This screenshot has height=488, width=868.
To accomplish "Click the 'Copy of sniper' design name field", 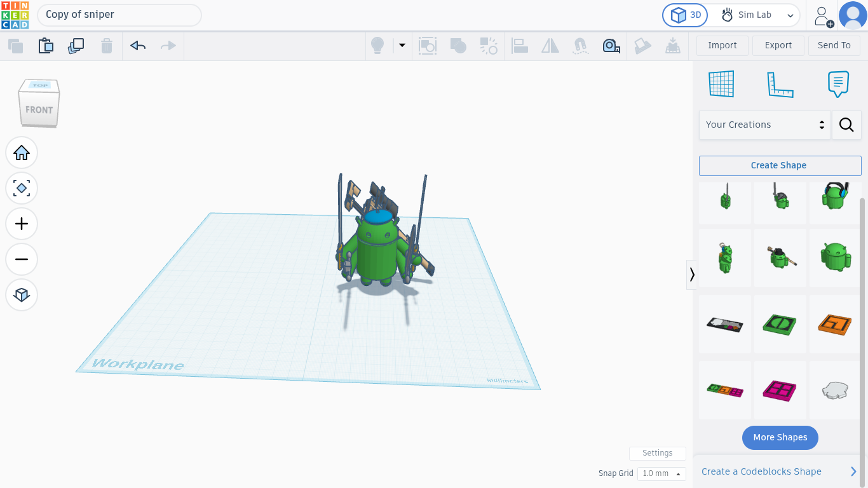I will 119,15.
